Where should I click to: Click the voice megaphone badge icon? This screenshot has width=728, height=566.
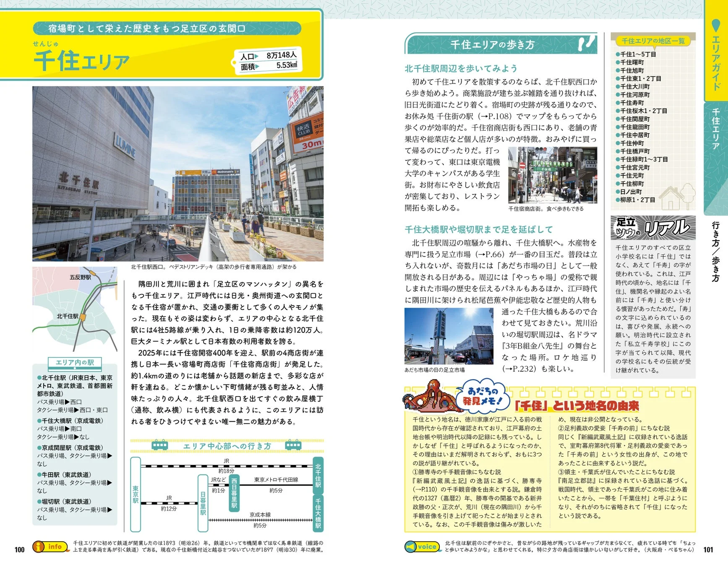tap(410, 547)
